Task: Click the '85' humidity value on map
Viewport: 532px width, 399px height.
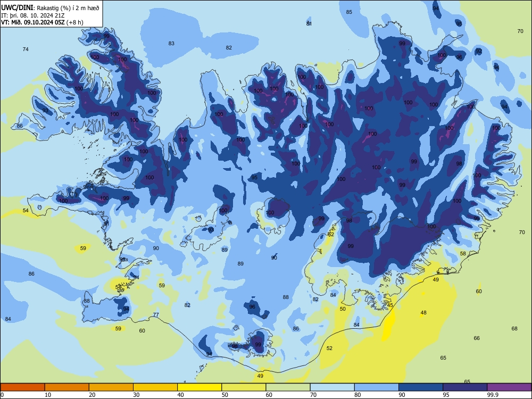Action: pos(349,12)
